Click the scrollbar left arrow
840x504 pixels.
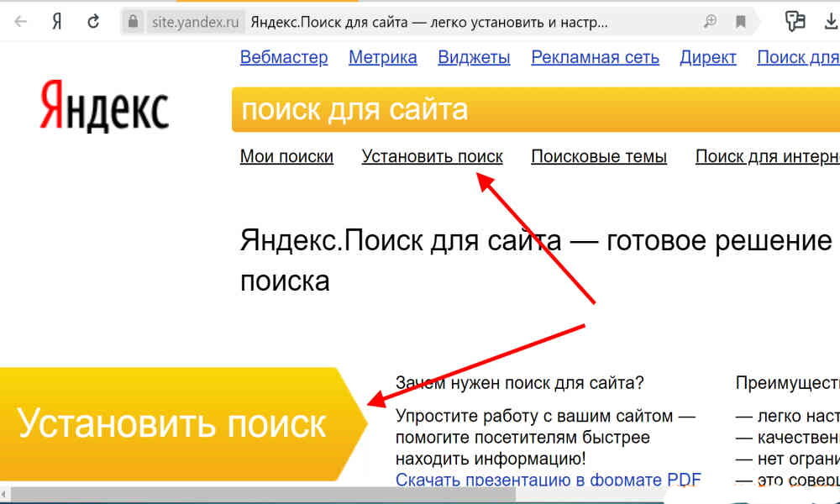click(3, 496)
